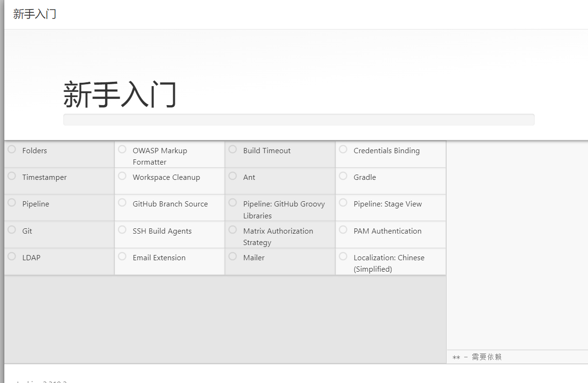This screenshot has height=383, width=588.
Task: Toggle the Workspace Cleanup status circle
Action: click(122, 176)
